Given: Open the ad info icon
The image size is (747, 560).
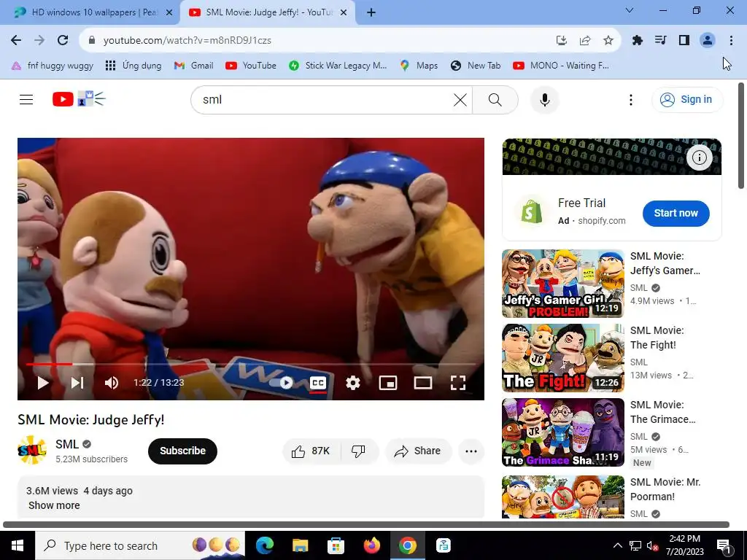Looking at the screenshot, I should 699,157.
